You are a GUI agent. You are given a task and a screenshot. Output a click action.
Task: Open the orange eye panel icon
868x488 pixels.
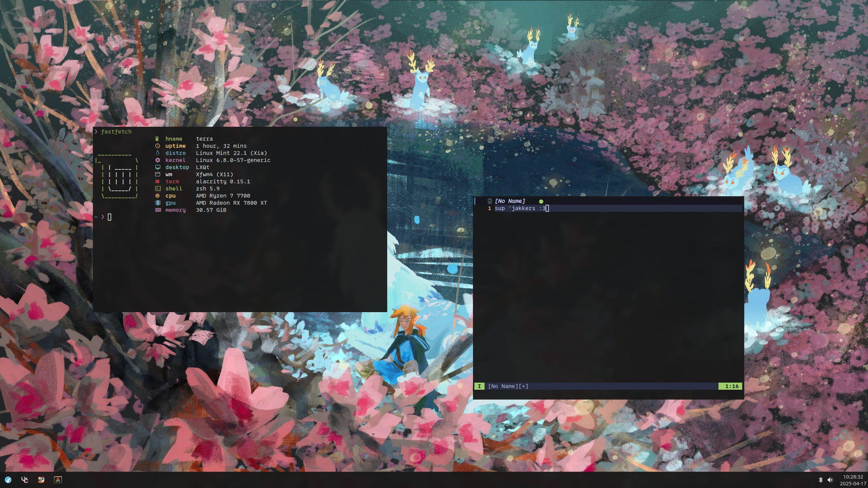41,480
